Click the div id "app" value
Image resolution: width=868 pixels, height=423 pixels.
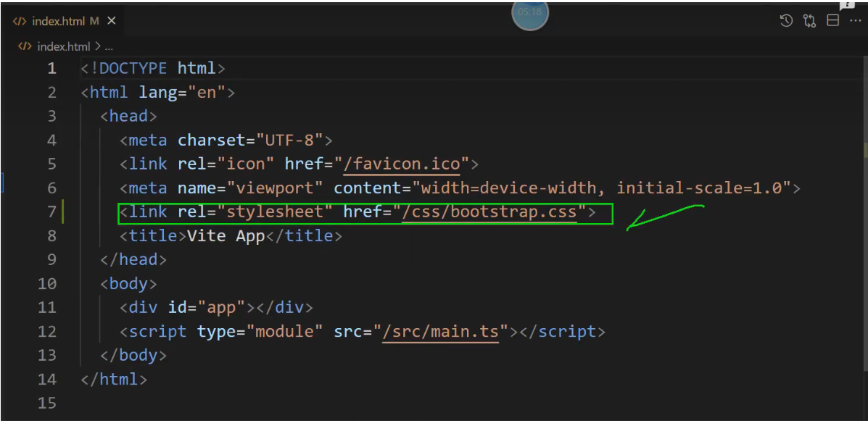(221, 307)
